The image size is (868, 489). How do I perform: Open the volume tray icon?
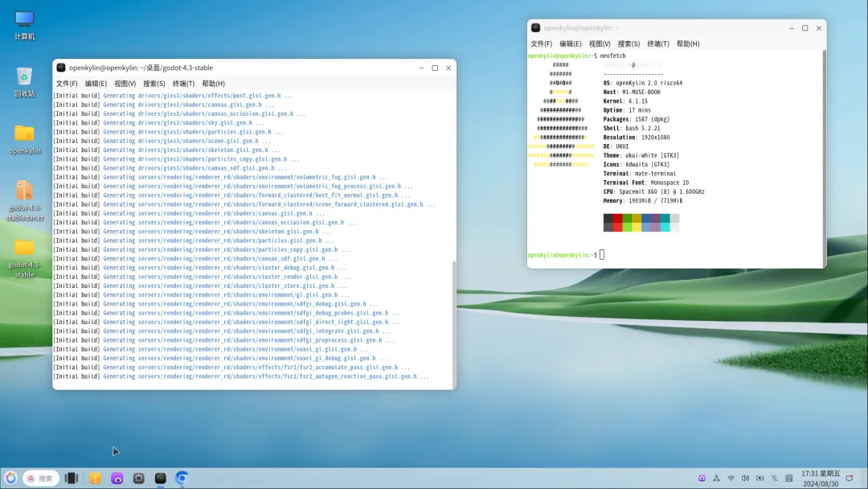click(x=745, y=479)
